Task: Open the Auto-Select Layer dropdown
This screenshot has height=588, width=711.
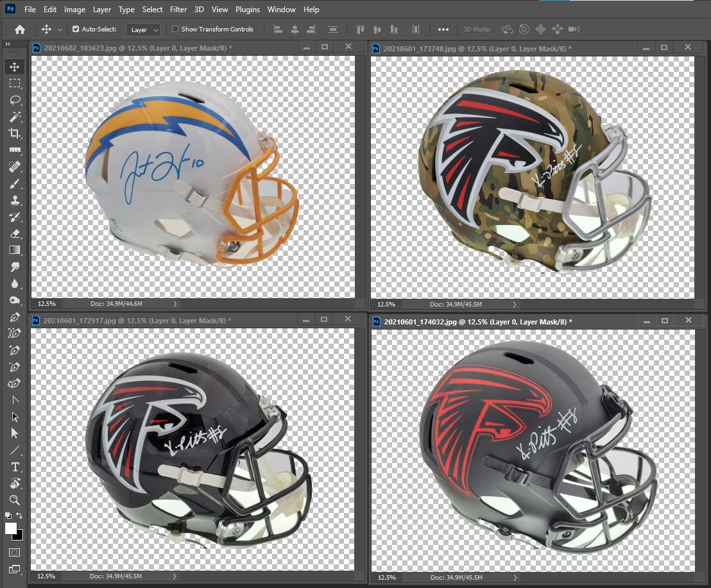Action: click(143, 29)
